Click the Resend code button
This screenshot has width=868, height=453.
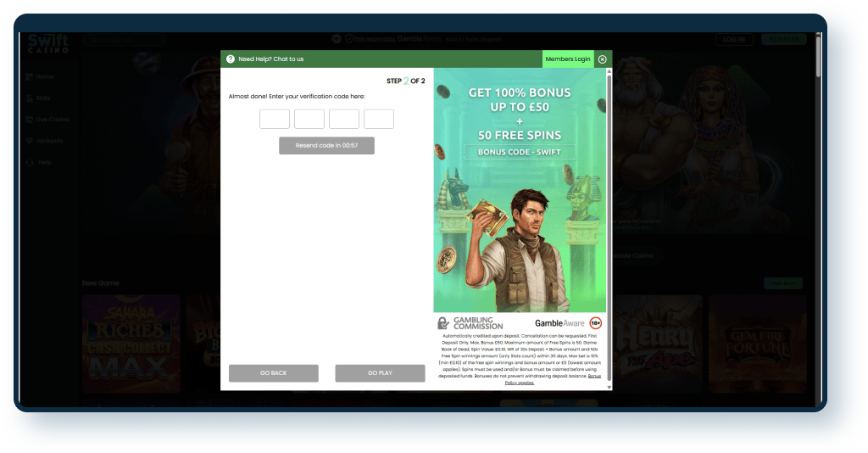point(326,146)
